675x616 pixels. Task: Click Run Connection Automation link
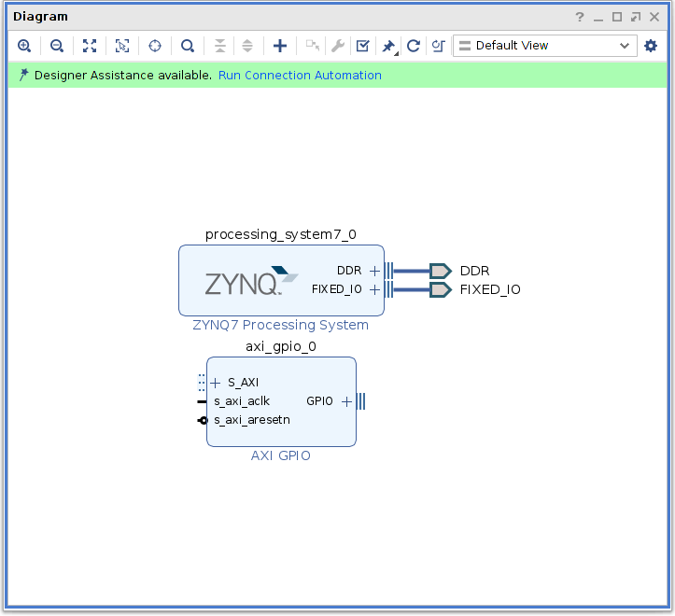tap(300, 76)
